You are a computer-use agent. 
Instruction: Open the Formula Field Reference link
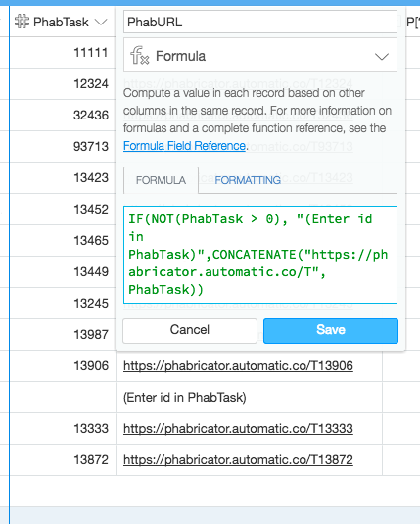(x=184, y=146)
